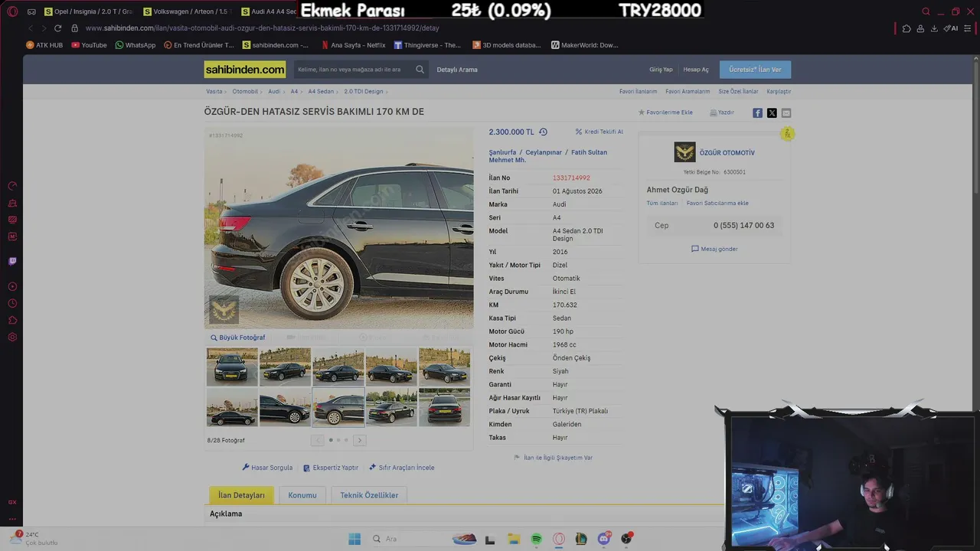The image size is (980, 551).
Task: Show previous photo thumbnails page arrow
Action: [x=318, y=440]
